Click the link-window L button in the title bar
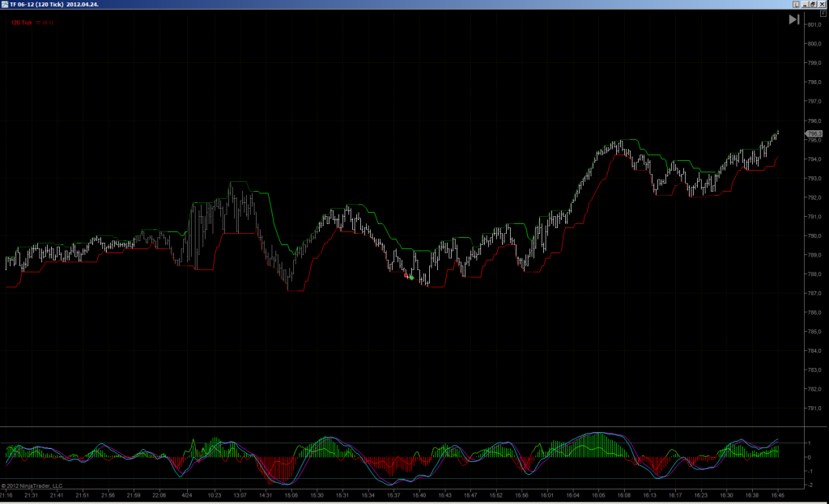829x504 pixels. (x=797, y=4)
